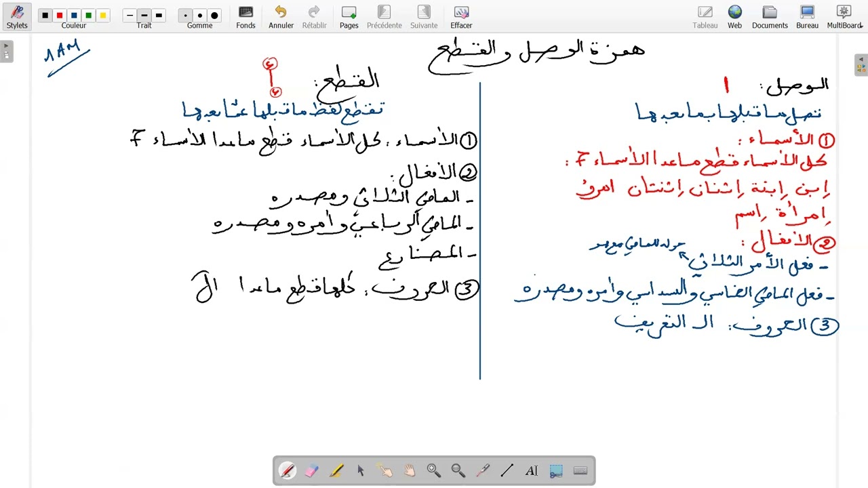Select the Zoom in magnifier tool
This screenshot has height=488, width=868.
[434, 470]
